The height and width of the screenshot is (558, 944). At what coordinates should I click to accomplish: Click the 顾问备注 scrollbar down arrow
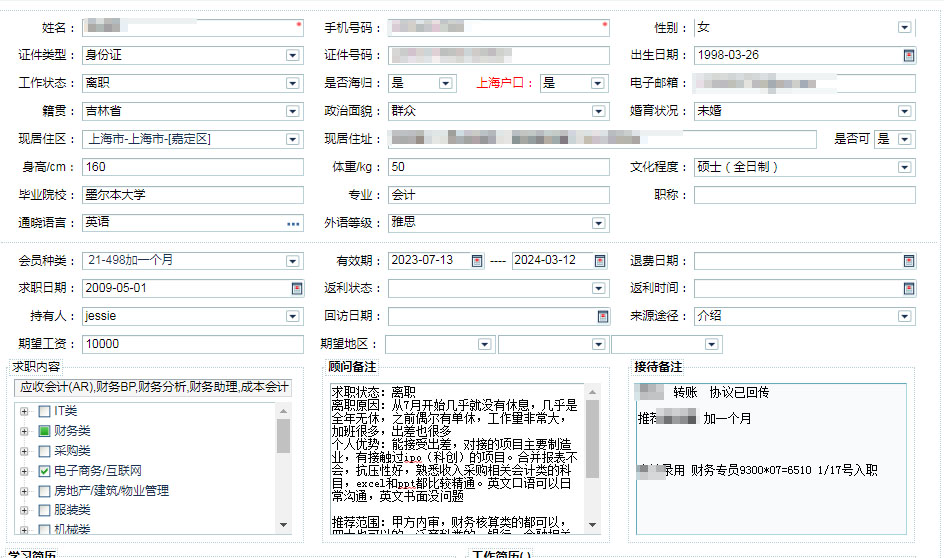[592, 525]
